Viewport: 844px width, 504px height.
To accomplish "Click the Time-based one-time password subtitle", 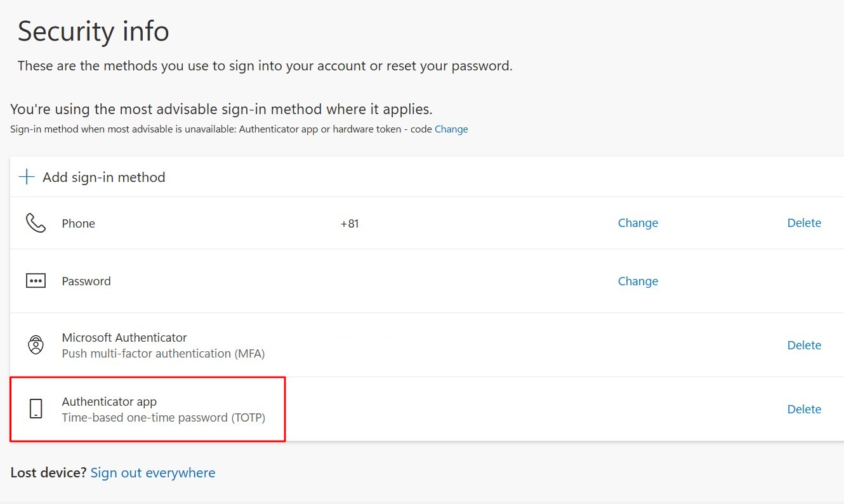I will pos(163,418).
